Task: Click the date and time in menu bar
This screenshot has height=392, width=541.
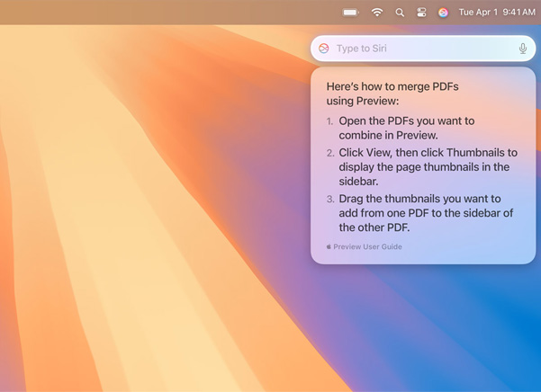Action: pyautogui.click(x=497, y=13)
